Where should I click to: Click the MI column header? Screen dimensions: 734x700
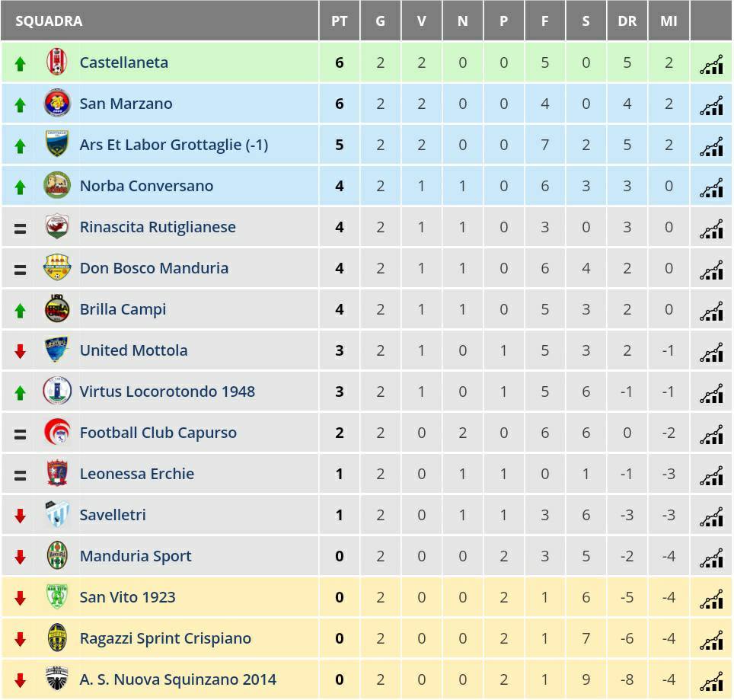pyautogui.click(x=669, y=21)
